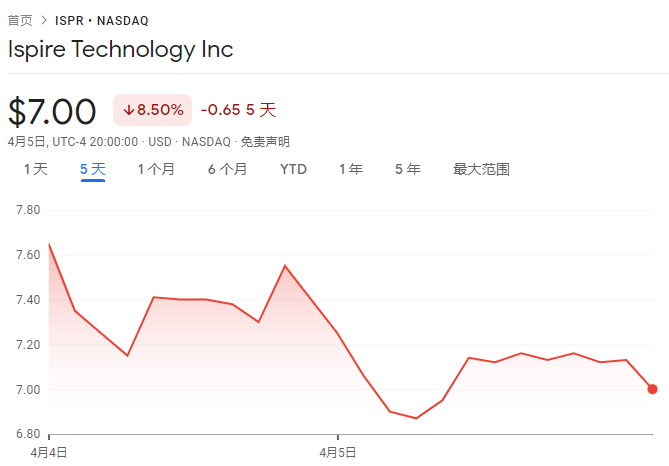Screen dimensions: 669x466
Task: Click the breadcrumb chevron arrow after 首页
Action: (44, 20)
